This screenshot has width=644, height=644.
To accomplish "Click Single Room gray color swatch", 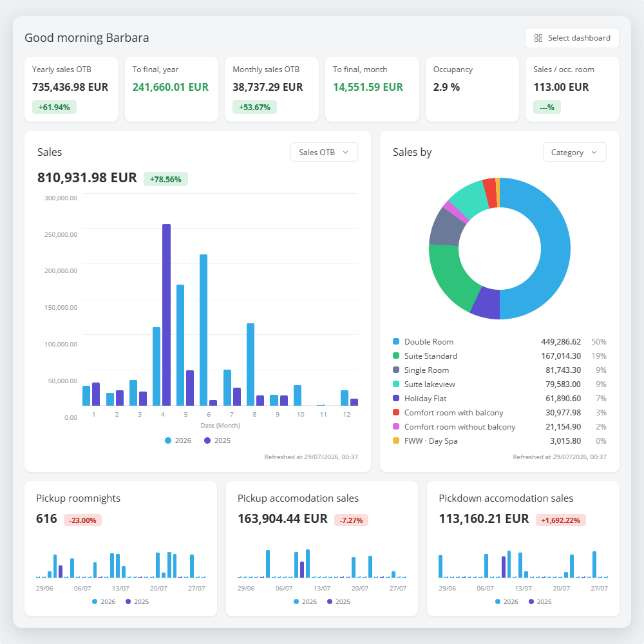I will click(x=396, y=370).
